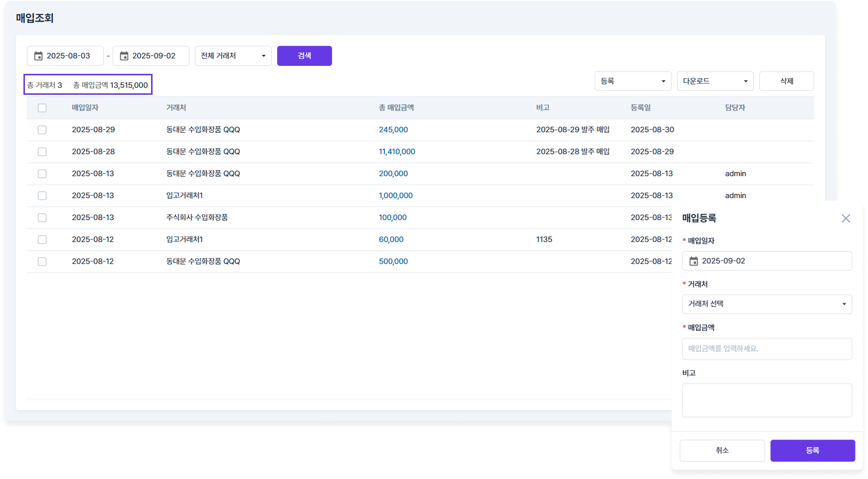Open the 전체 거래처 filter dropdown

coord(233,56)
